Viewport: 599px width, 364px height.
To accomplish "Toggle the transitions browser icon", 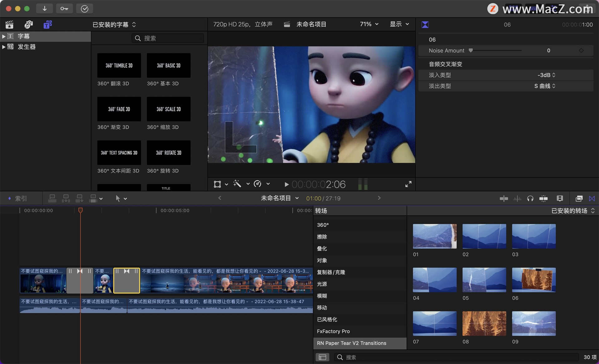I will (592, 199).
